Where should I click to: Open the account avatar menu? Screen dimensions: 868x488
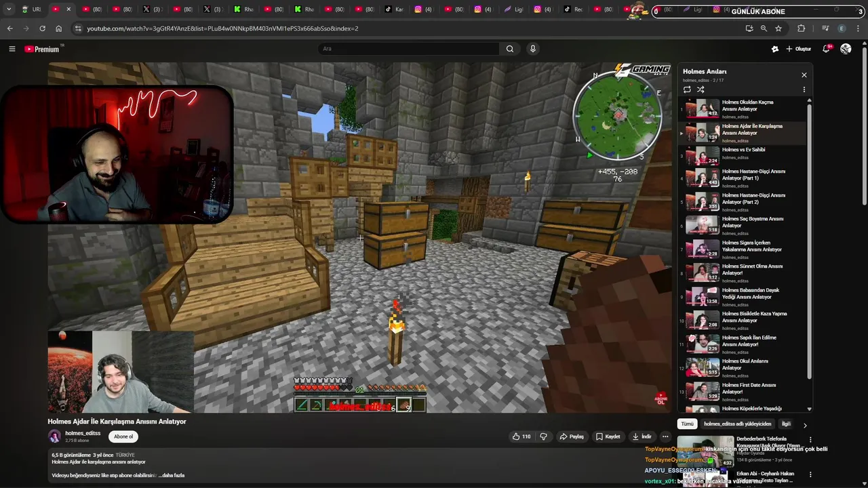pos(846,49)
